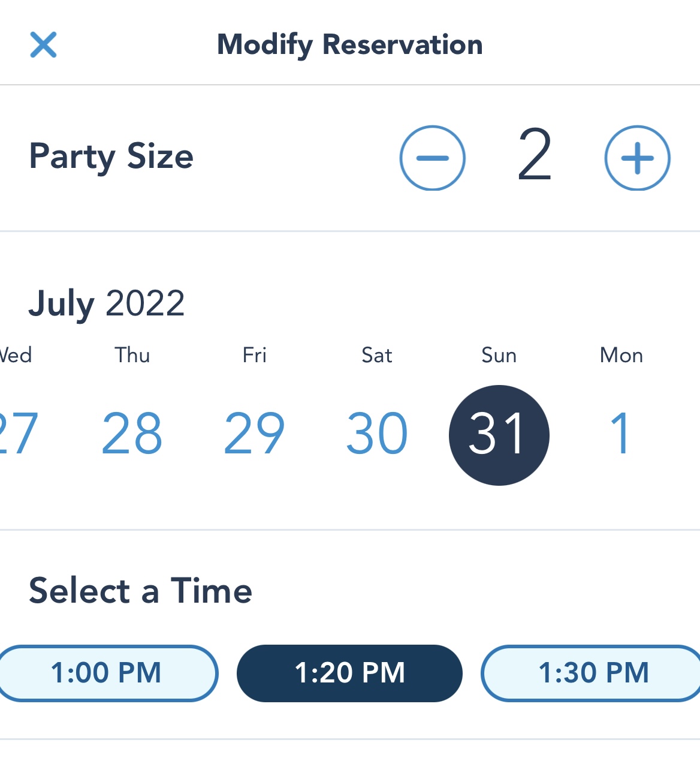Choose the 1:30 PM time slot

[592, 673]
